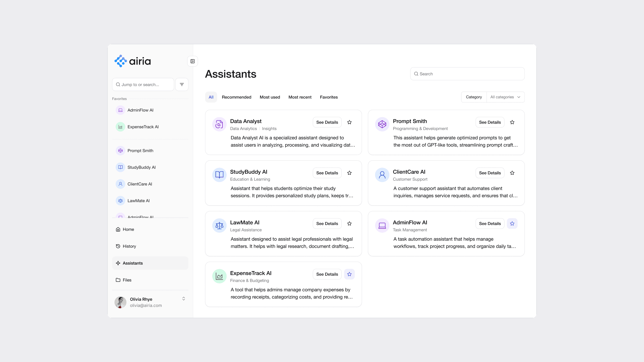Open the All categories dropdown
Screen dimensions: 644x362
(x=505, y=97)
